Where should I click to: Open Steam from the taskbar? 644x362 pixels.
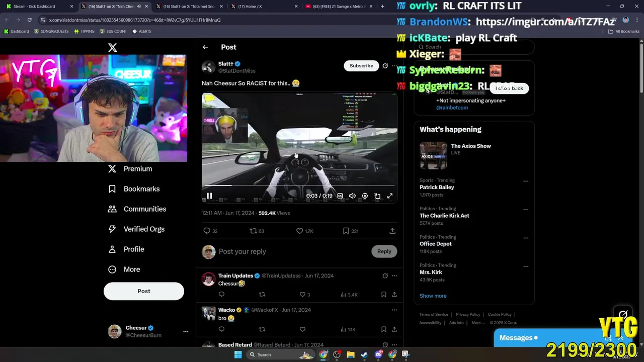click(364, 354)
